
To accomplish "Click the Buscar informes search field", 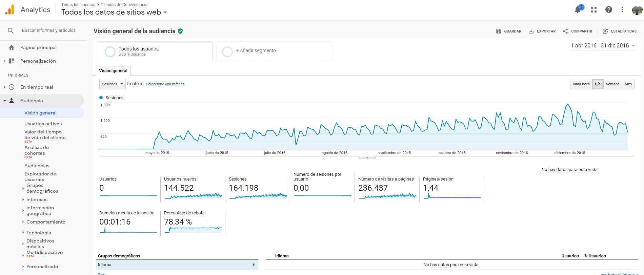I will 49,30.
